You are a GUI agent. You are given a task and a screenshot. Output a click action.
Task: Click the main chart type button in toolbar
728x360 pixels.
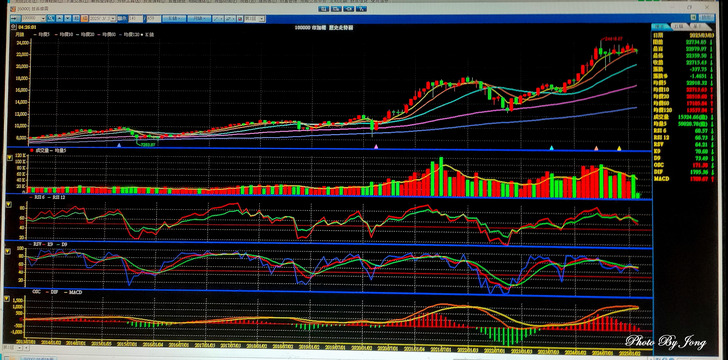tap(174, 19)
